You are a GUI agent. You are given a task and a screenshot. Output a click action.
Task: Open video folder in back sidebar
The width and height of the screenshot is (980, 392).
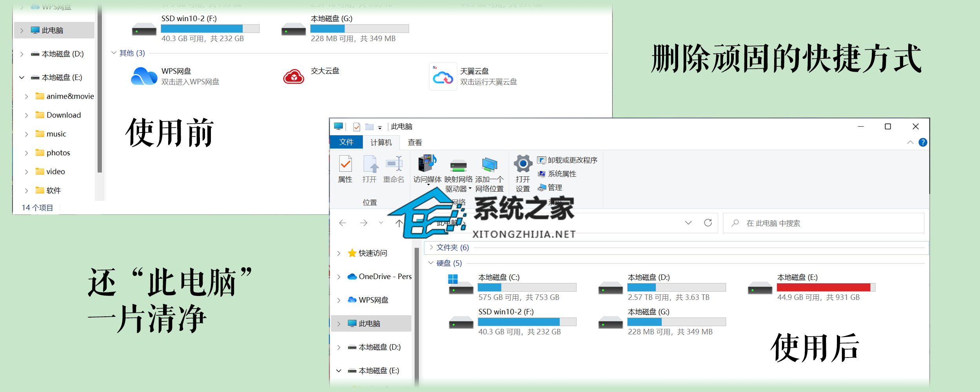click(50, 172)
